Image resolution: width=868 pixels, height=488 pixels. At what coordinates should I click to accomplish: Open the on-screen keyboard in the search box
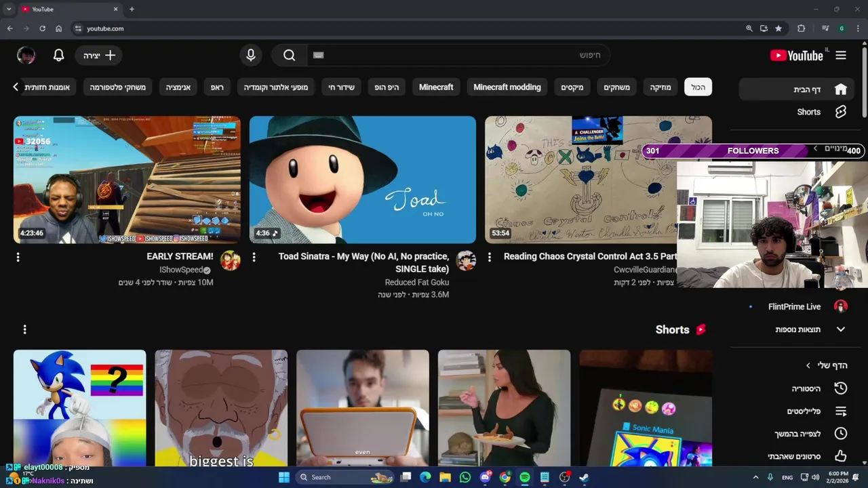click(319, 56)
